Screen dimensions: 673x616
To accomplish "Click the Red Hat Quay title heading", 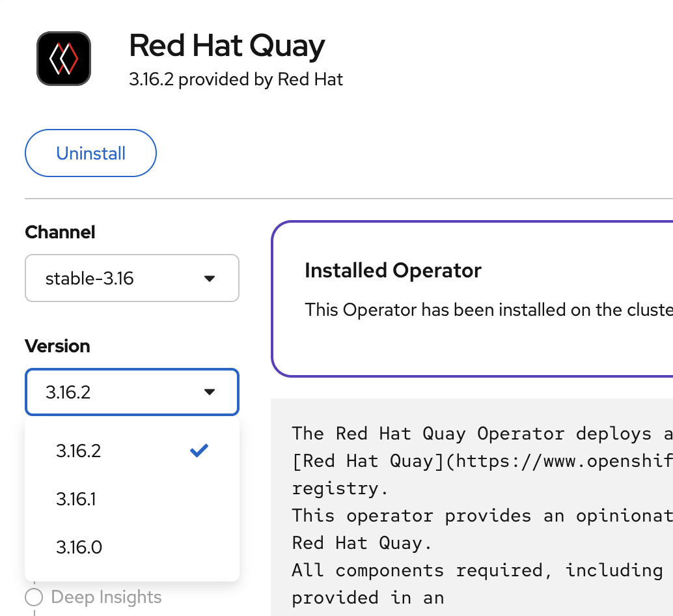I will click(227, 46).
